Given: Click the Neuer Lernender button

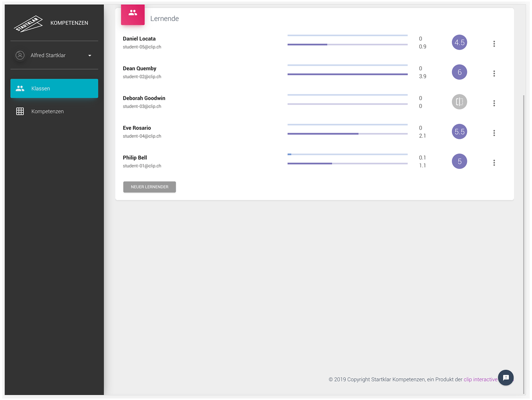Looking at the screenshot, I should pyautogui.click(x=149, y=187).
